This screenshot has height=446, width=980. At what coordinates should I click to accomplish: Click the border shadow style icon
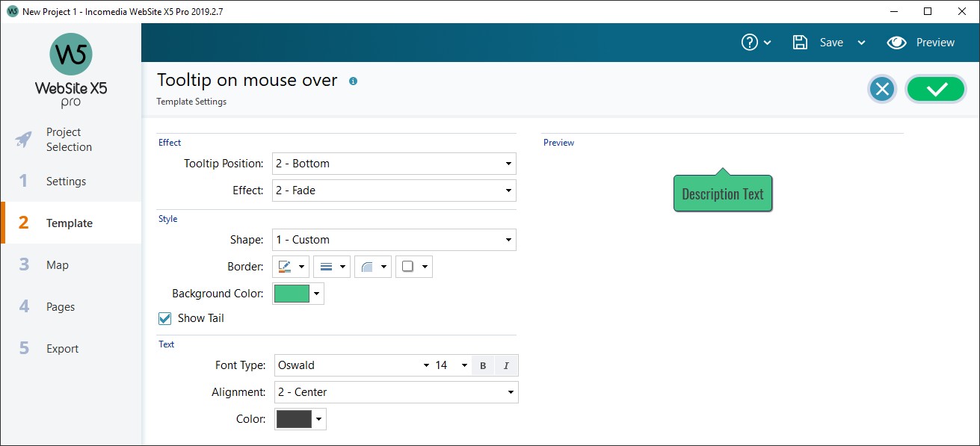pyautogui.click(x=410, y=266)
